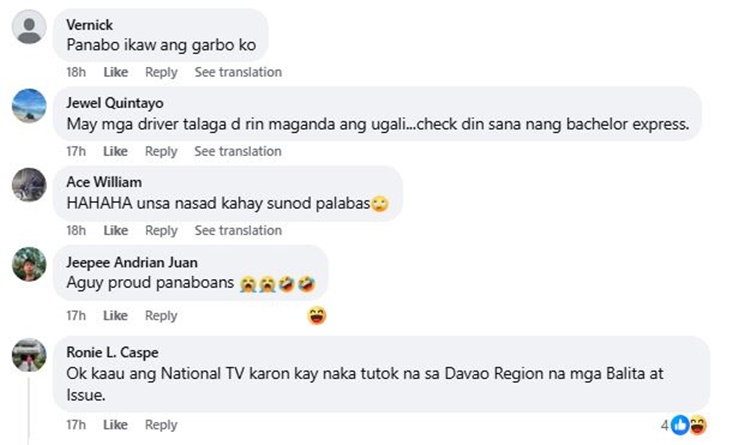
Task: Like Vernick's comment
Action: 116,72
